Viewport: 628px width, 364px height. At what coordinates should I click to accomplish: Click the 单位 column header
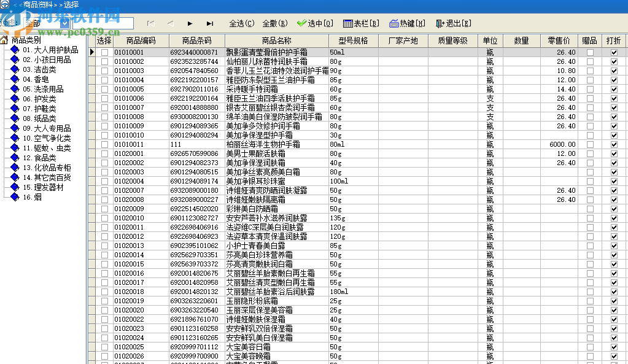coord(490,41)
